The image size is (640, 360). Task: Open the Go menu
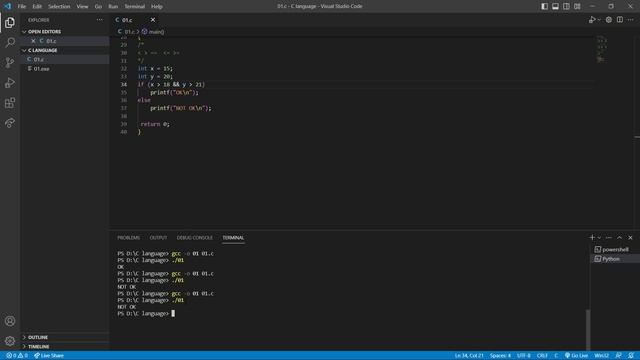(x=98, y=6)
